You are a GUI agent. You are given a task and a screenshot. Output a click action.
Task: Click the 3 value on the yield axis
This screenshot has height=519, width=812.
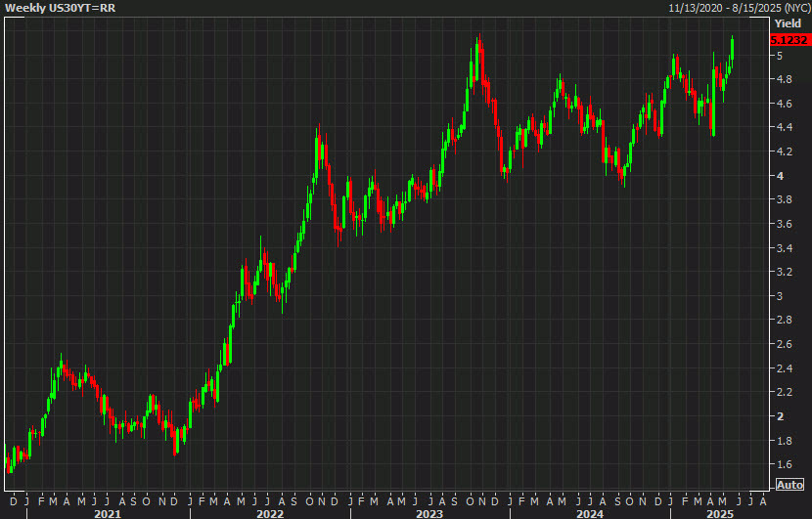pyautogui.click(x=780, y=296)
